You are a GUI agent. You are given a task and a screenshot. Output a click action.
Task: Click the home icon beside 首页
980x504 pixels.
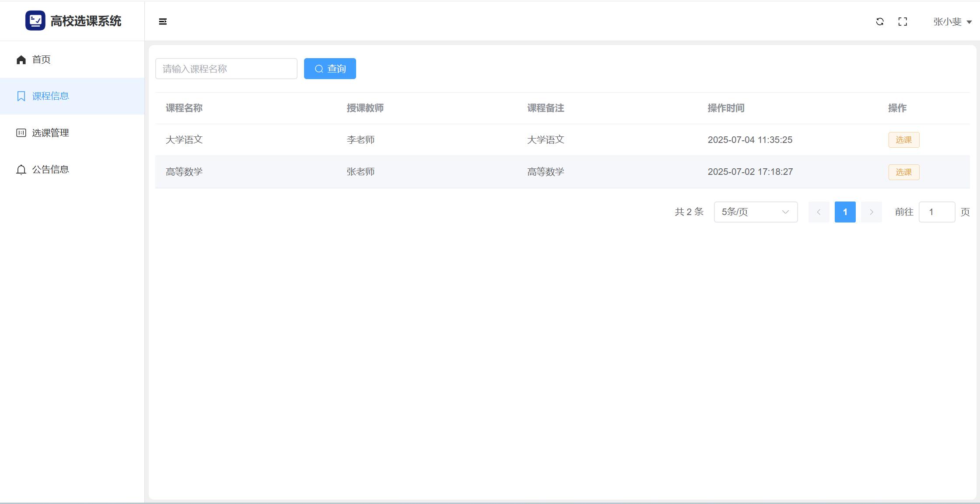(21, 59)
